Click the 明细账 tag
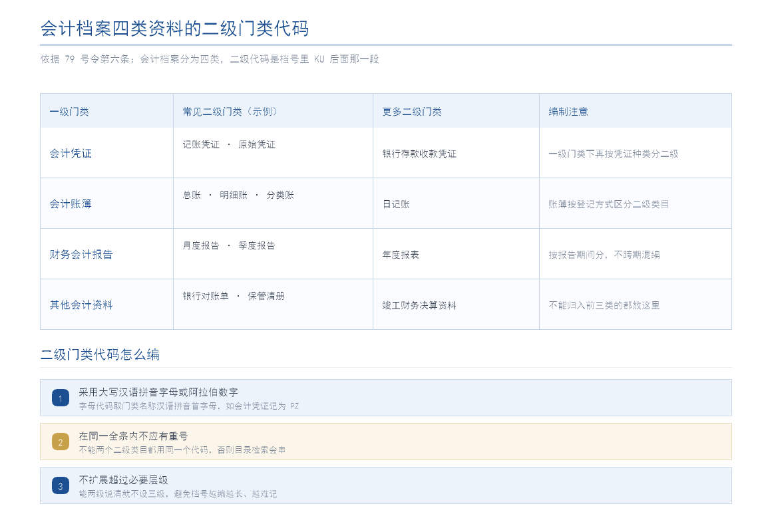The width and height of the screenshot is (772, 532). [x=234, y=196]
